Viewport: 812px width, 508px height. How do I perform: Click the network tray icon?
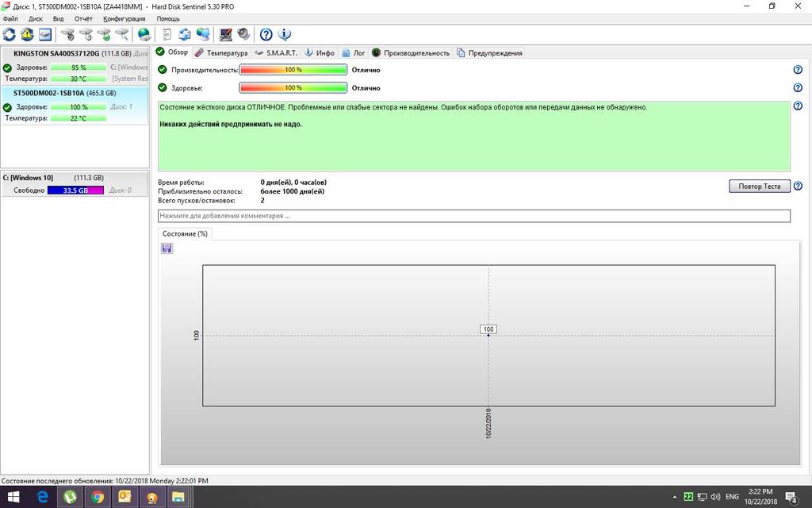tap(703, 497)
